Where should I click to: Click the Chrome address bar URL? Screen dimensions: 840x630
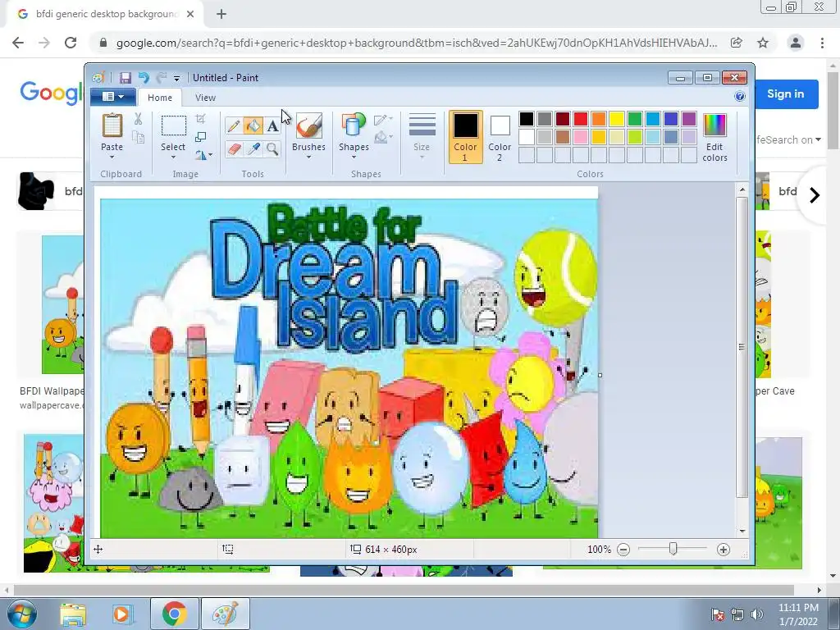[x=416, y=43]
